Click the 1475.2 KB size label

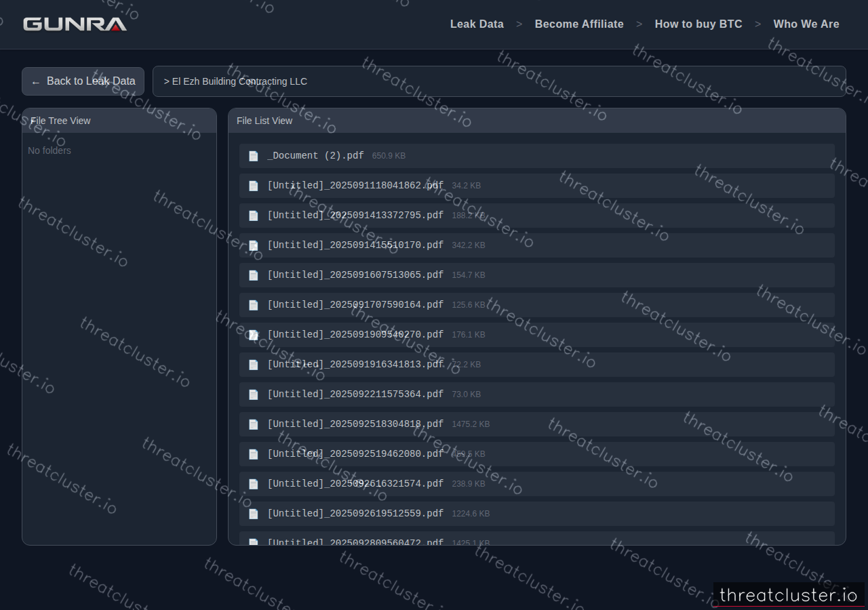click(471, 424)
